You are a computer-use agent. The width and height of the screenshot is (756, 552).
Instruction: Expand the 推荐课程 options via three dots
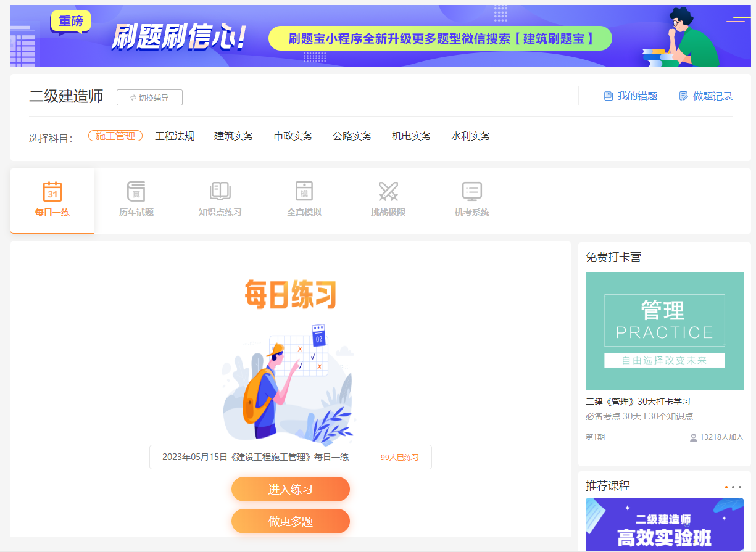coord(732,487)
